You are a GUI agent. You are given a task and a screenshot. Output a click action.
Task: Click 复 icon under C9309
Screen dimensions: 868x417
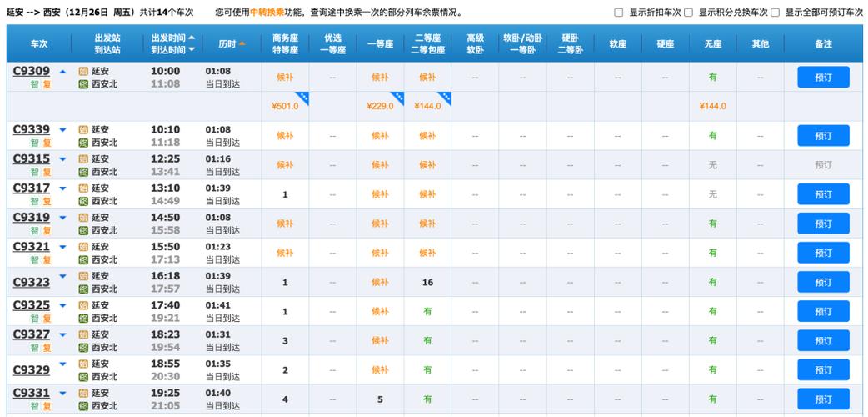tap(47, 84)
